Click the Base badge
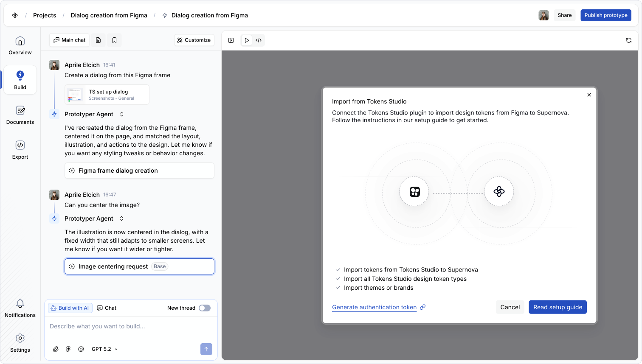This screenshot has height=364, width=642. [160, 266]
